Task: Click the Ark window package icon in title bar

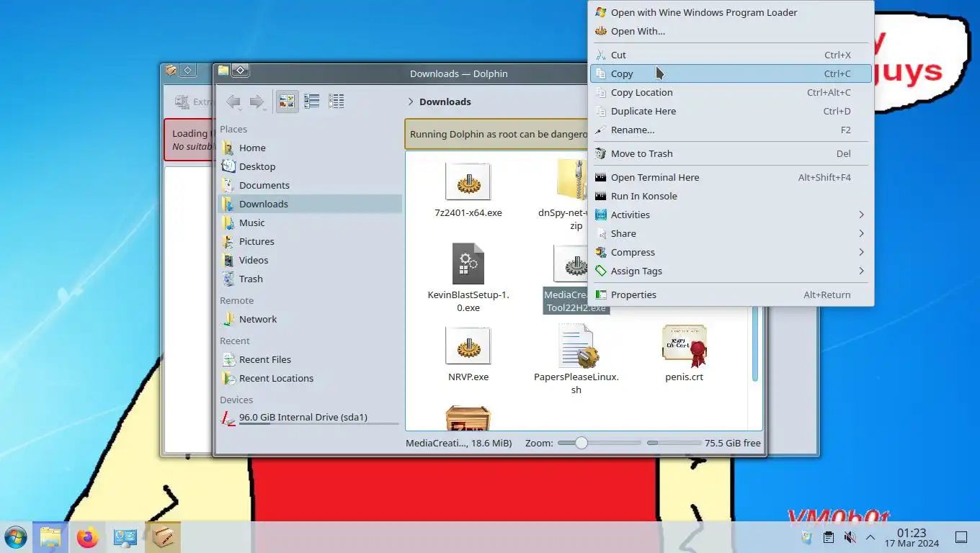Action: tap(170, 70)
